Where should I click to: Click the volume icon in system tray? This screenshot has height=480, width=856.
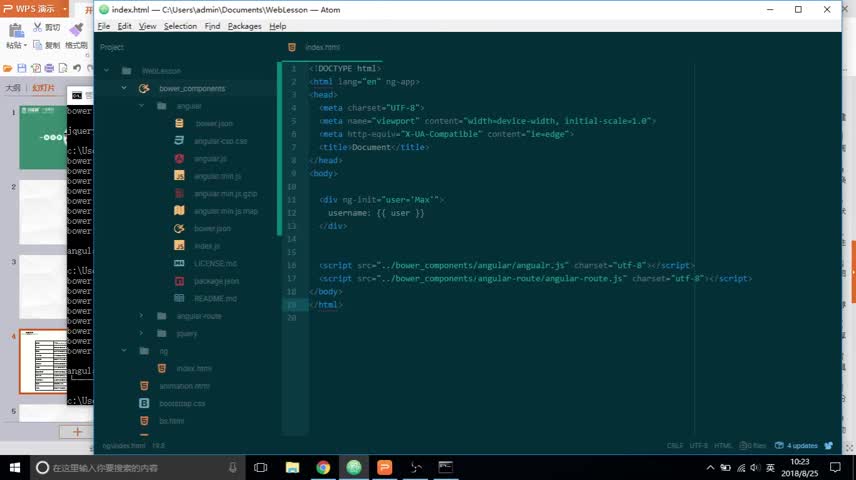click(x=755, y=467)
